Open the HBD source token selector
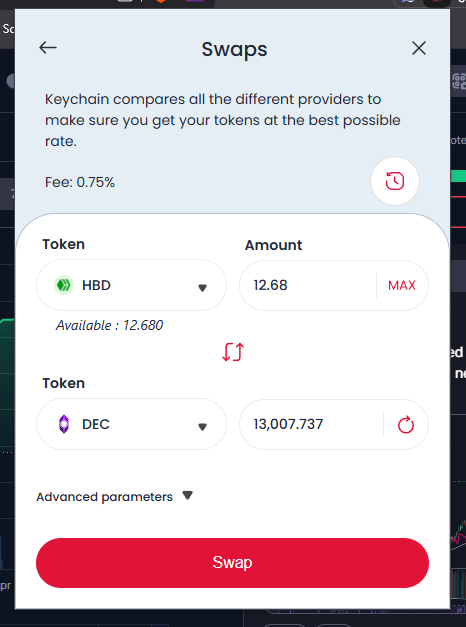466x627 pixels. [x=131, y=285]
